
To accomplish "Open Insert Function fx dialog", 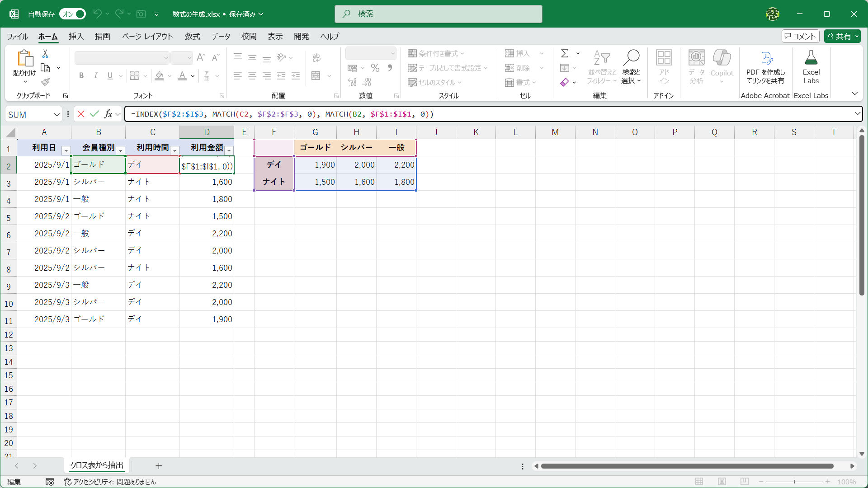I will 108,114.
